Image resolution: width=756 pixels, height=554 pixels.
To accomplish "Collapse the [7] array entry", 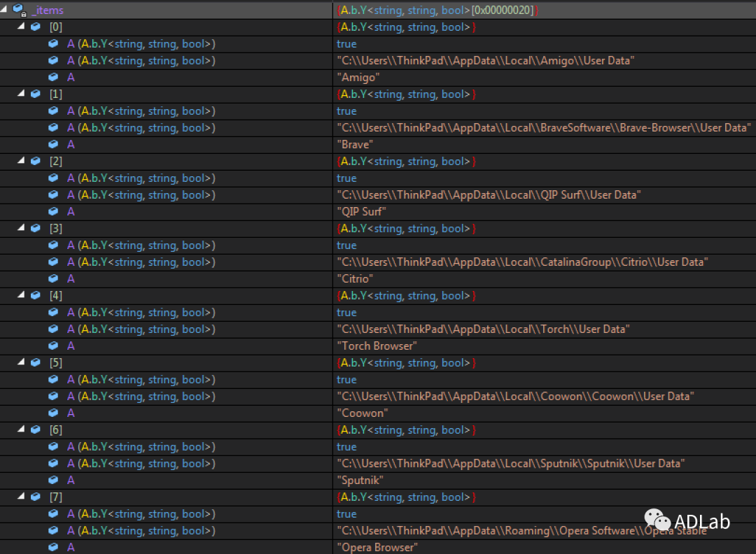I will (x=21, y=497).
